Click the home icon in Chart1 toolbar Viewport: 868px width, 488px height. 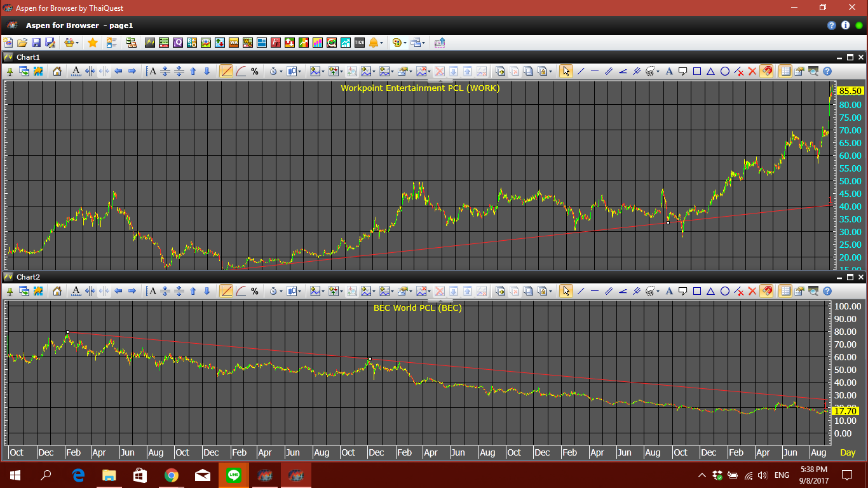pos(57,71)
